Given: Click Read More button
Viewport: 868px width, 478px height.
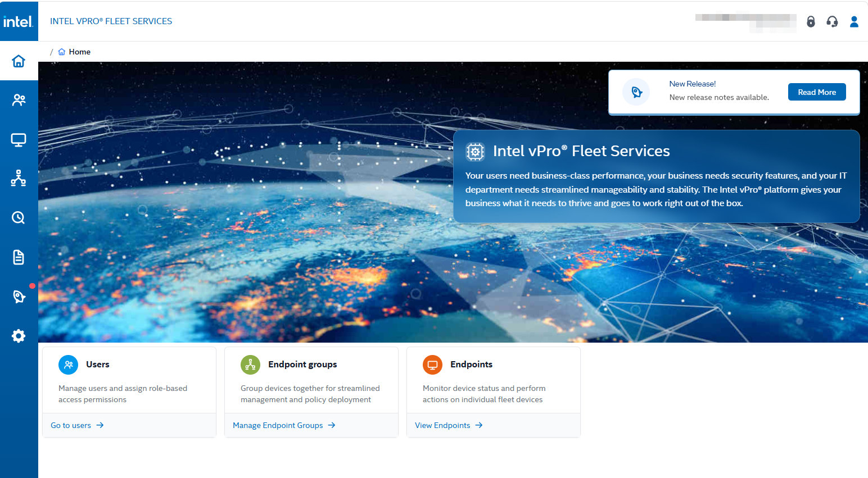Looking at the screenshot, I should point(817,92).
